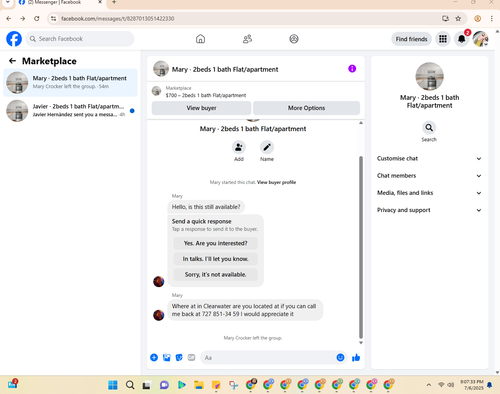500x394 pixels.
Task: Click the message containing the Clearwater phone number
Action: click(x=245, y=310)
